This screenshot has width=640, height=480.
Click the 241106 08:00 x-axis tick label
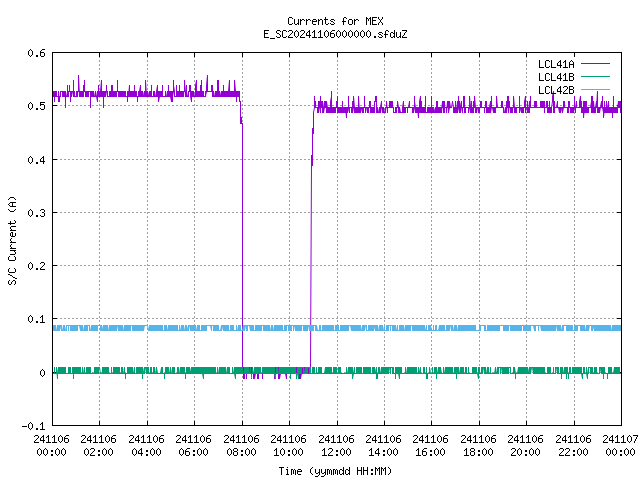(241, 446)
